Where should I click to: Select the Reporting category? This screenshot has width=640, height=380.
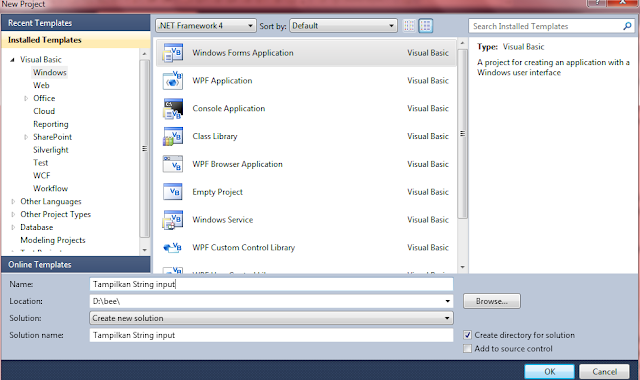click(x=51, y=124)
